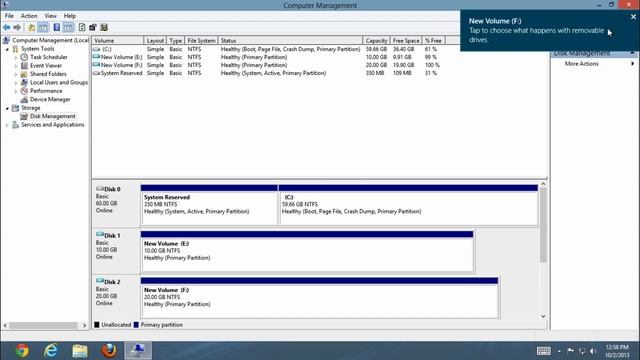
Task: Open the Action menu
Action: tap(29, 16)
